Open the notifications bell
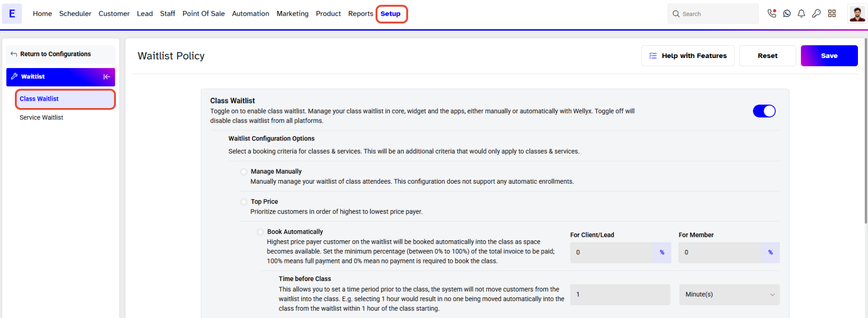 pos(801,13)
